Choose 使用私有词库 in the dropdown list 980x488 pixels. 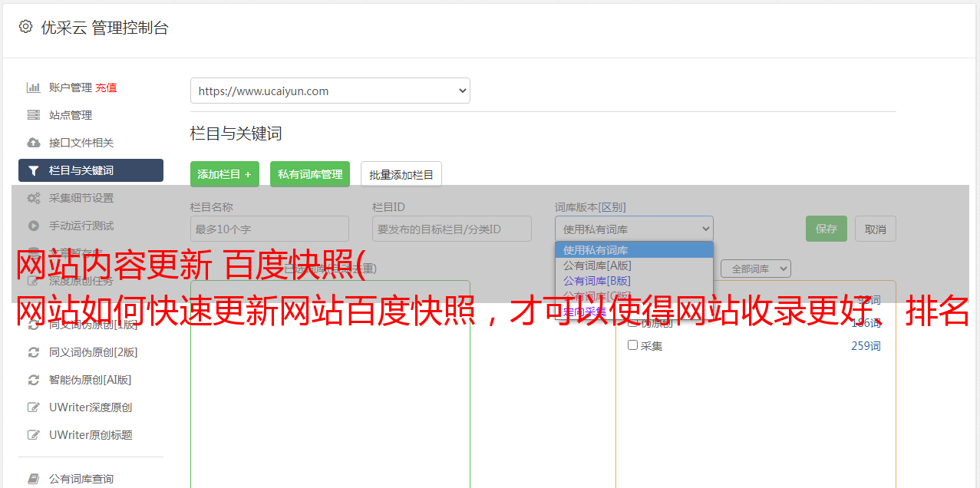(634, 250)
